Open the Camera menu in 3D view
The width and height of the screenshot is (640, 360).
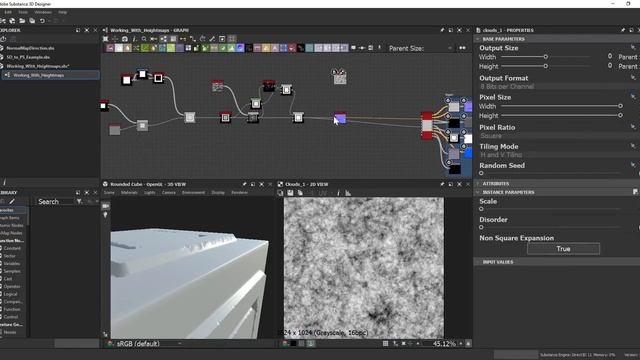168,193
